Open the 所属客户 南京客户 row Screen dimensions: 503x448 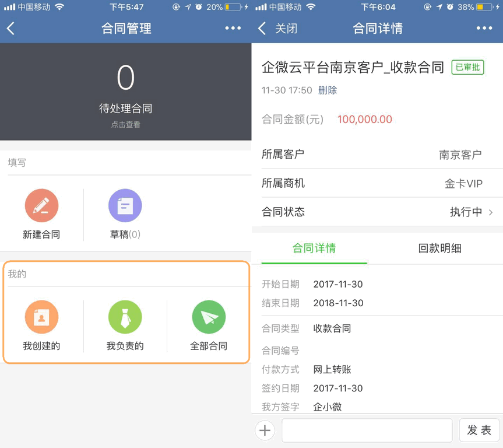[x=377, y=155]
